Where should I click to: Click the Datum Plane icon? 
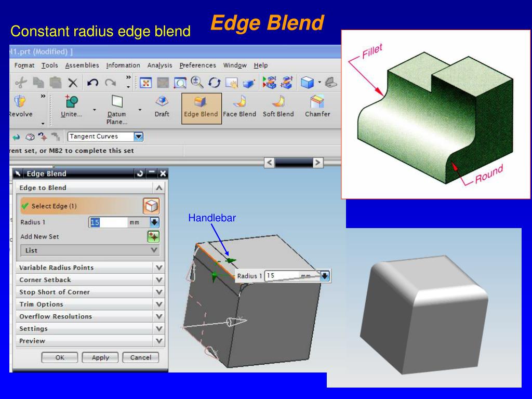point(117,101)
